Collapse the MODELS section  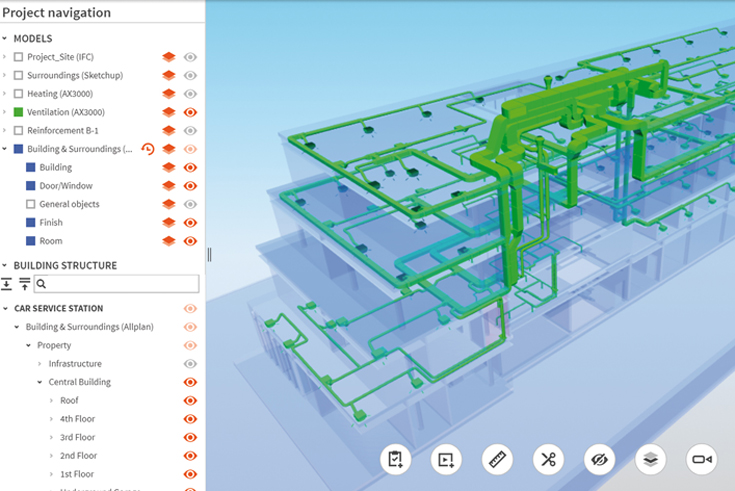coord(5,38)
